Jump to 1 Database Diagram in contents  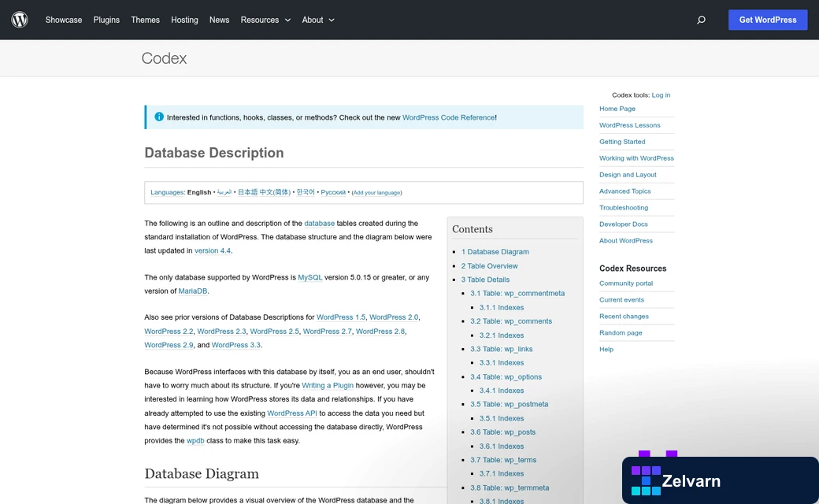click(495, 252)
